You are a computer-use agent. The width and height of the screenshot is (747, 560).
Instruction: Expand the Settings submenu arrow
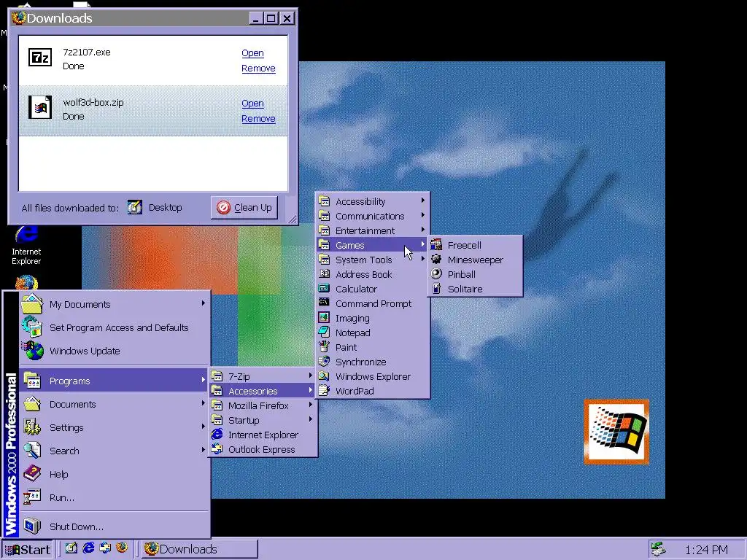[204, 427]
